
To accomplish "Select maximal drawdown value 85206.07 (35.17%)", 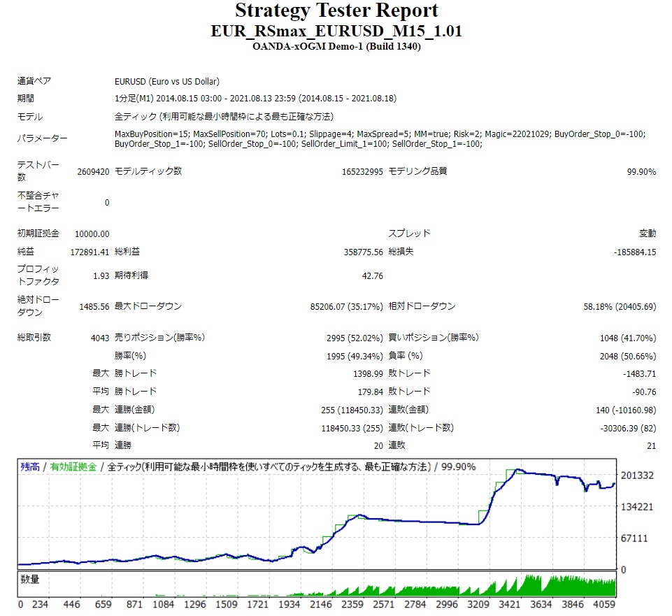I will pyautogui.click(x=346, y=307).
